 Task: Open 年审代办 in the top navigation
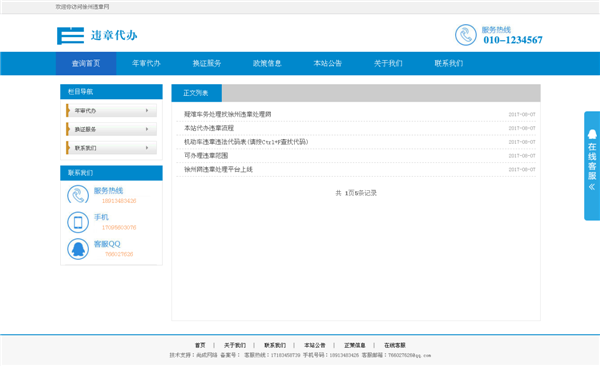(146, 63)
